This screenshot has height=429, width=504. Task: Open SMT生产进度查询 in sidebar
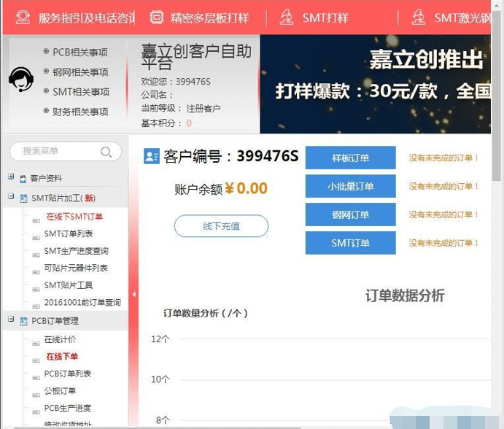(76, 251)
